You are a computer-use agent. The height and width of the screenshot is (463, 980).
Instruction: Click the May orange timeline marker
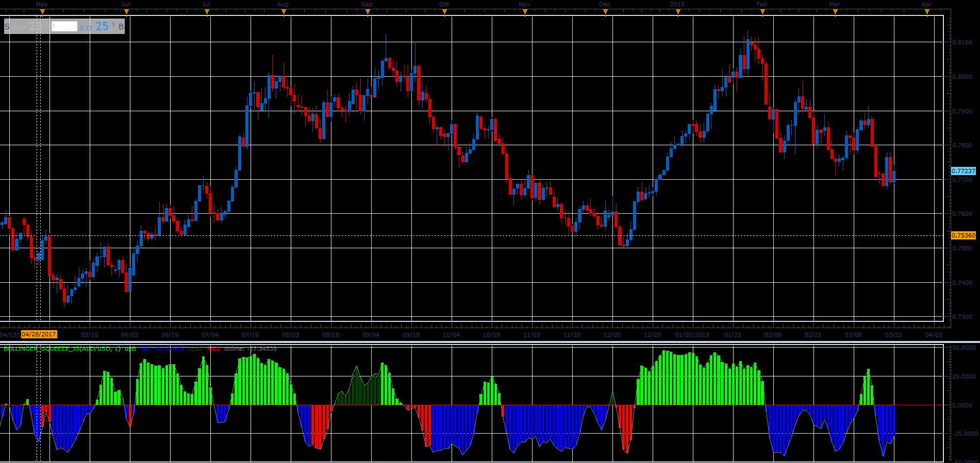43,11
